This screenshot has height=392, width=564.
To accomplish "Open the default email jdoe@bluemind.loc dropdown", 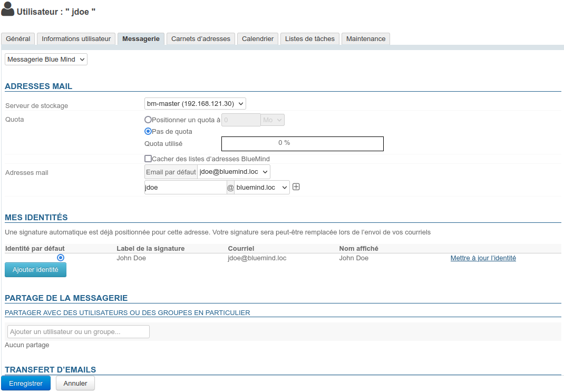I will coord(234,172).
